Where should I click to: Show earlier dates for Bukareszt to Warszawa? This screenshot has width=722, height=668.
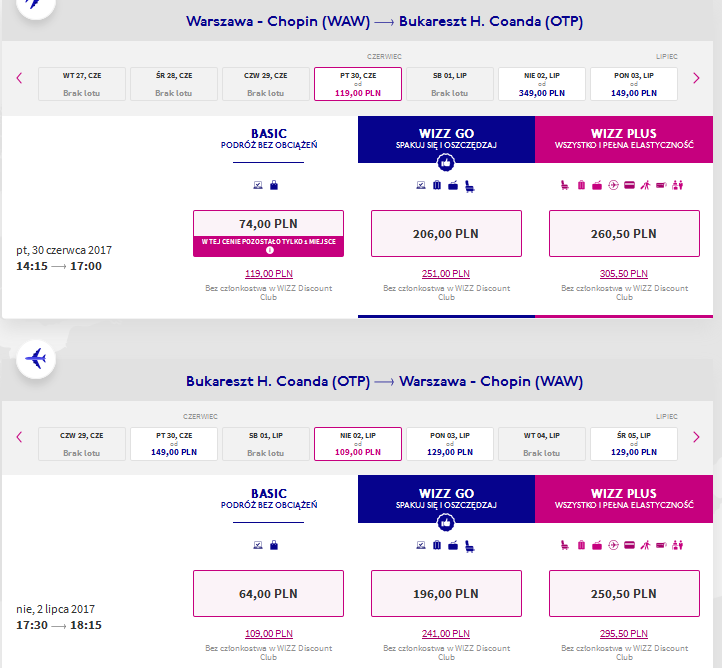19,437
